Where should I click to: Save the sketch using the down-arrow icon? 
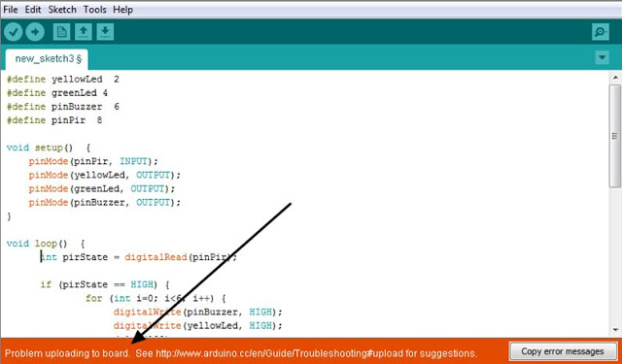tap(105, 32)
